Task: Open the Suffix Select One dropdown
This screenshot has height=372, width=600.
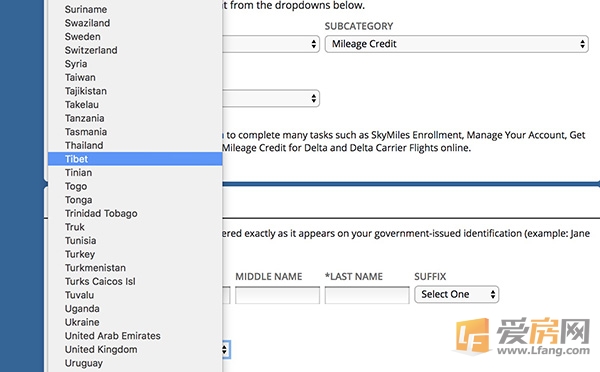Action: pos(457,294)
